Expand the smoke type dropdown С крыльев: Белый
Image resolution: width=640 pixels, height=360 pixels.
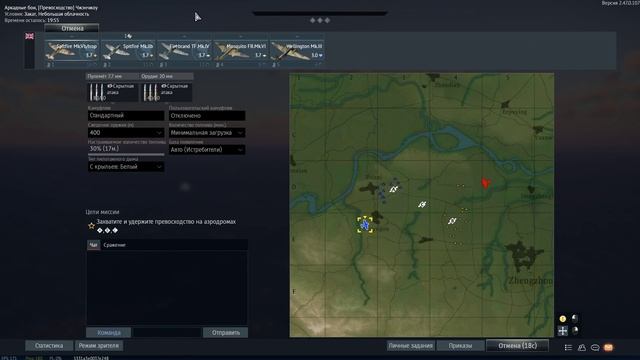pos(126,167)
